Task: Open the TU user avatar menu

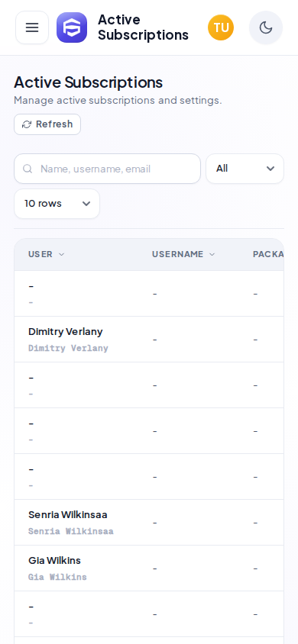Action: 221,27
